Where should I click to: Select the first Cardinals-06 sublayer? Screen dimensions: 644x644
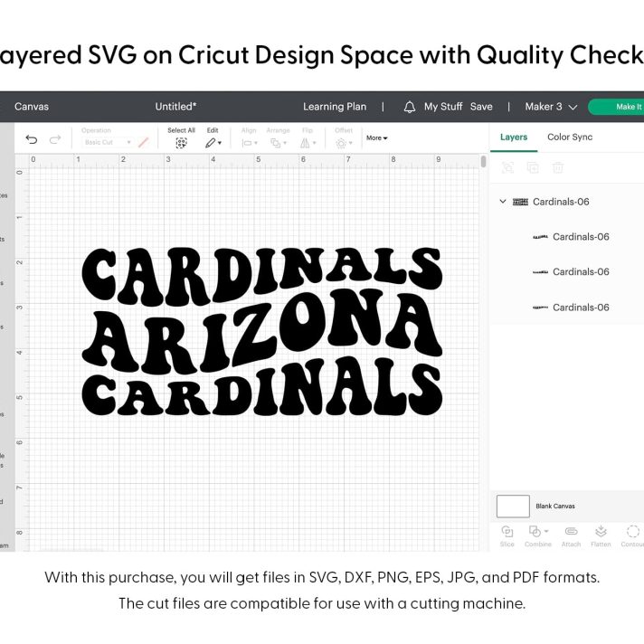pyautogui.click(x=571, y=237)
